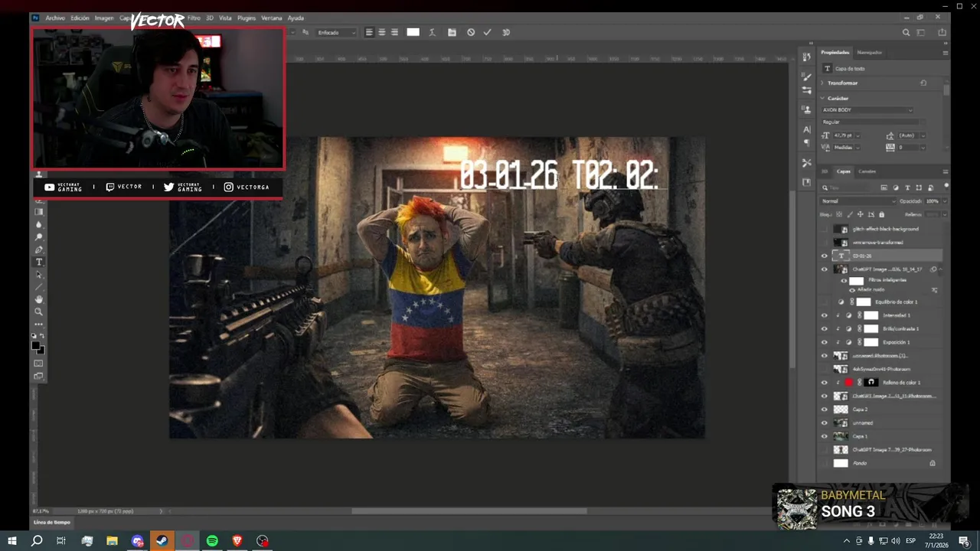Click share icon at top right
Image resolution: width=980 pixels, height=551 pixels.
click(942, 32)
